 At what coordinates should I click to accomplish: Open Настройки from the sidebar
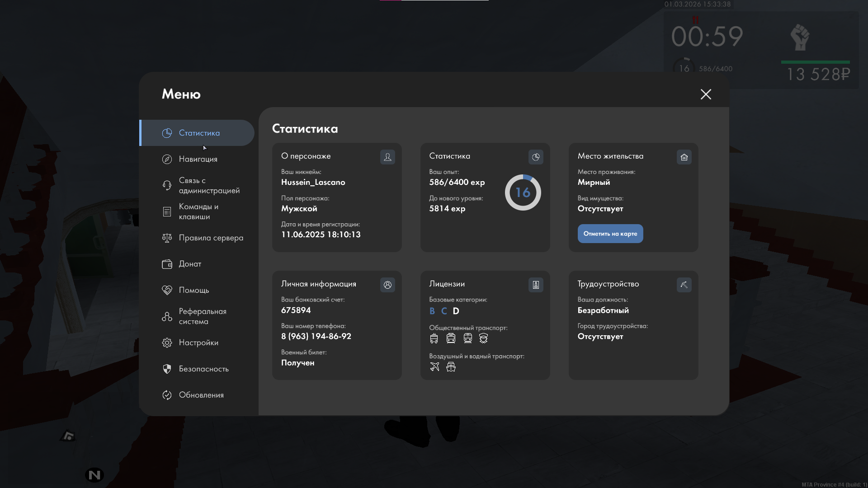pos(198,343)
